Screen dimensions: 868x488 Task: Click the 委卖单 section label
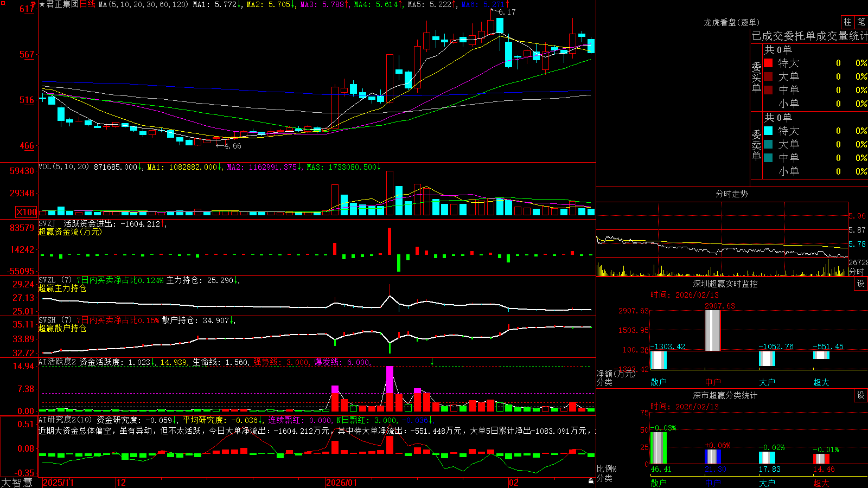pos(756,145)
